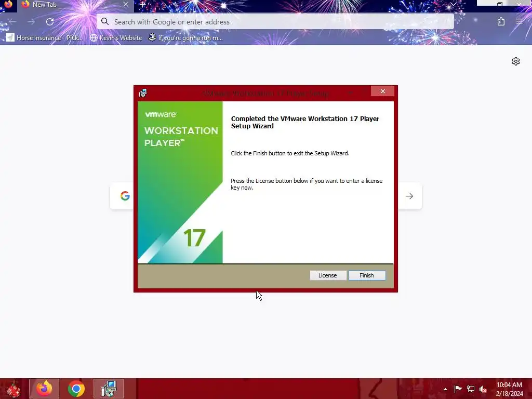Open the Start button on taskbar
Image resolution: width=532 pixels, height=399 pixels.
pos(13,389)
